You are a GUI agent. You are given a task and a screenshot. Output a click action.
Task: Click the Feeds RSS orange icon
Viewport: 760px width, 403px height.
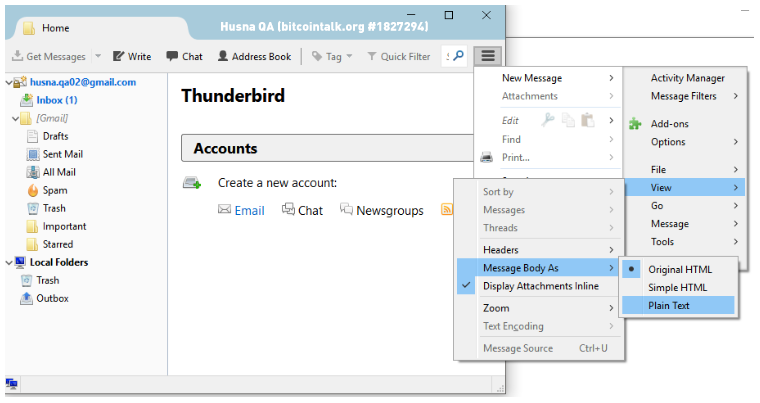pos(446,209)
